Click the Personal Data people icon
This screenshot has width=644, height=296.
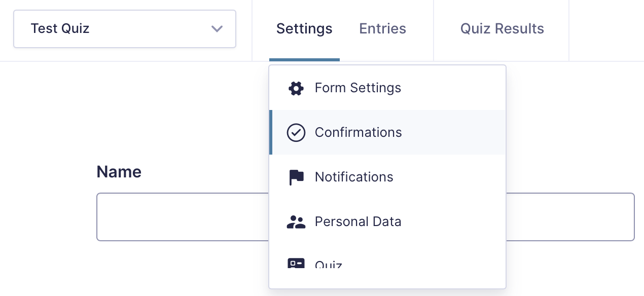tap(296, 222)
